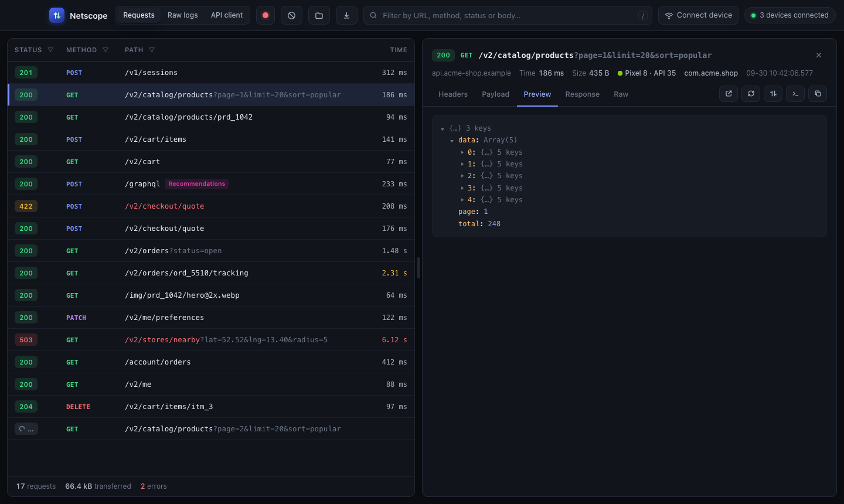Click the Connect device button
The height and width of the screenshot is (504, 844).
tap(699, 15)
